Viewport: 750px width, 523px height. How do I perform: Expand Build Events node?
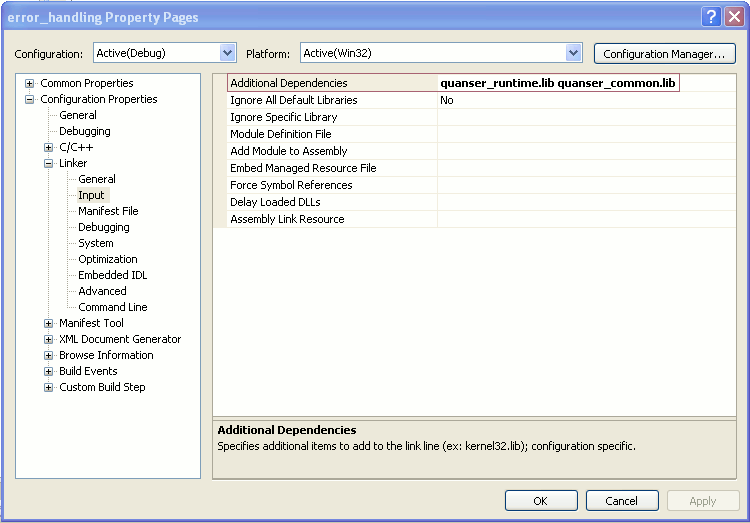click(48, 371)
